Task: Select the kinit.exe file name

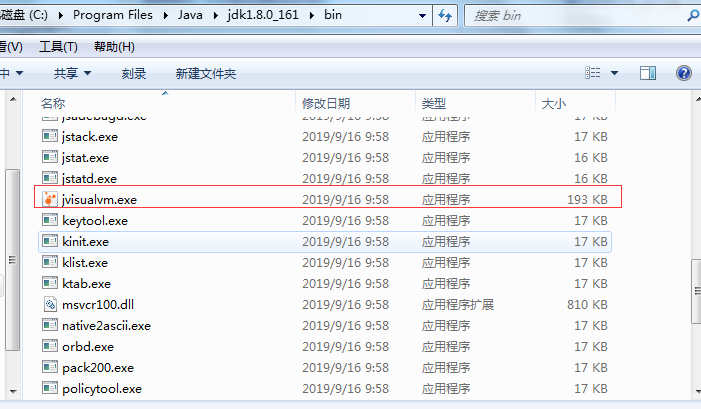Action: (x=85, y=241)
